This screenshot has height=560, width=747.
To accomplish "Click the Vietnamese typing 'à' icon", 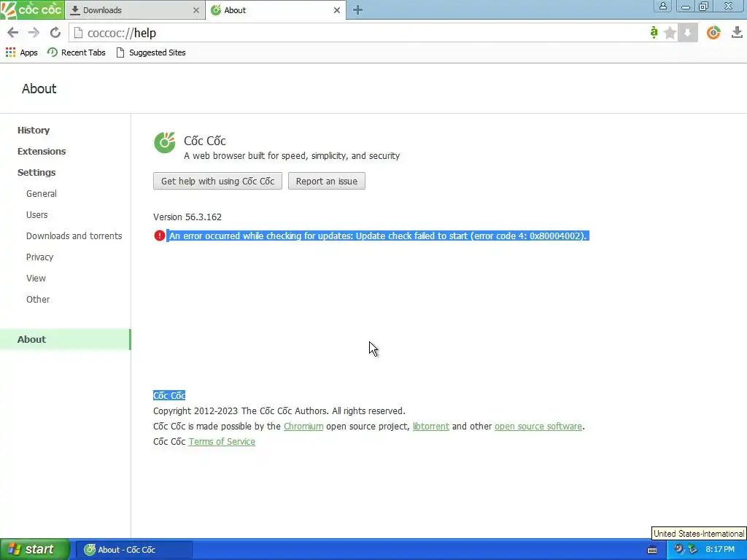I will click(x=654, y=32).
